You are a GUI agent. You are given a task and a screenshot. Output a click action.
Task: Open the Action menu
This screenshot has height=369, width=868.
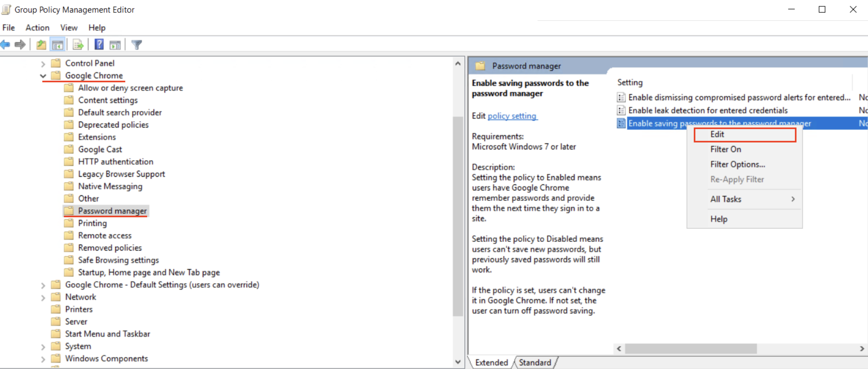[x=37, y=28]
